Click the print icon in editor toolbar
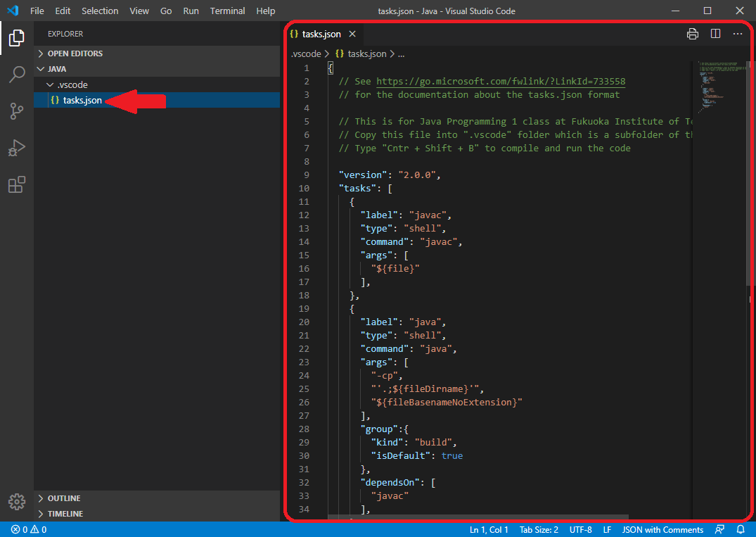Image resolution: width=756 pixels, height=537 pixels. click(x=693, y=34)
